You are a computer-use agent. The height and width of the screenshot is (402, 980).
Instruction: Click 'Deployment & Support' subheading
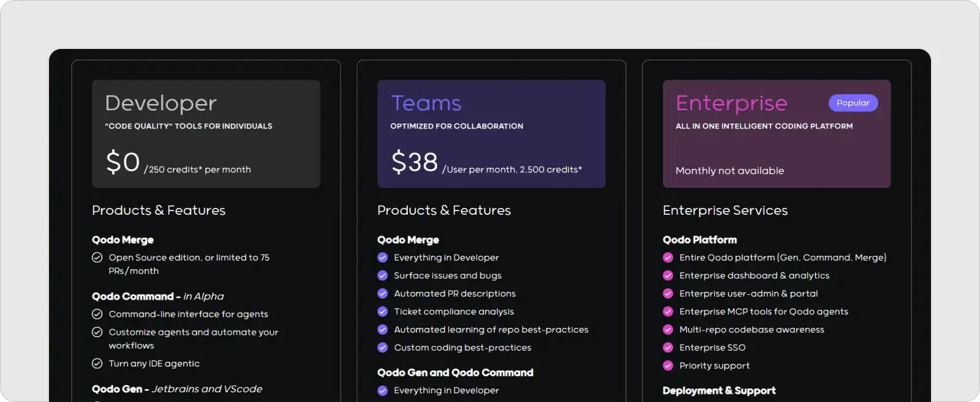[x=719, y=390]
